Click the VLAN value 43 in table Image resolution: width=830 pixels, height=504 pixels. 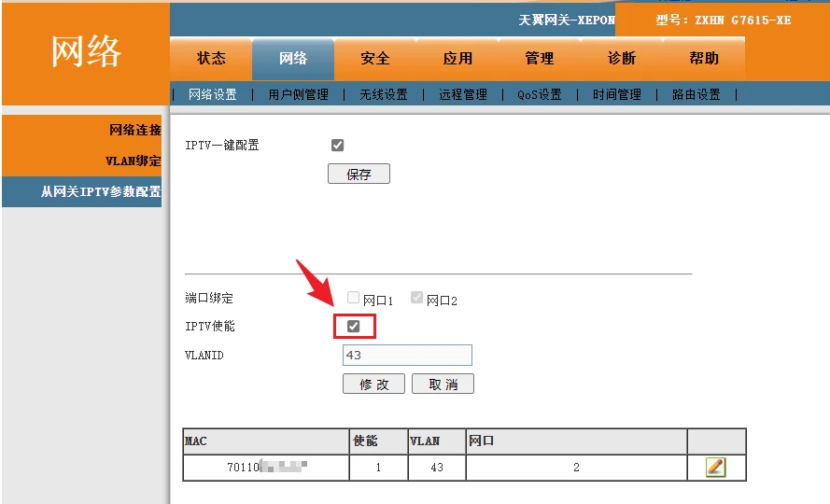437,467
